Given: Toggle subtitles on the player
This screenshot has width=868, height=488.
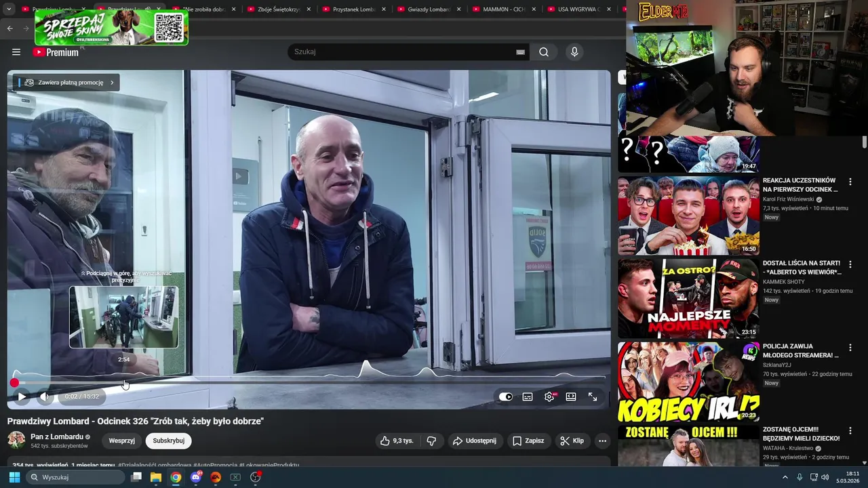Looking at the screenshot, I should coord(528,396).
